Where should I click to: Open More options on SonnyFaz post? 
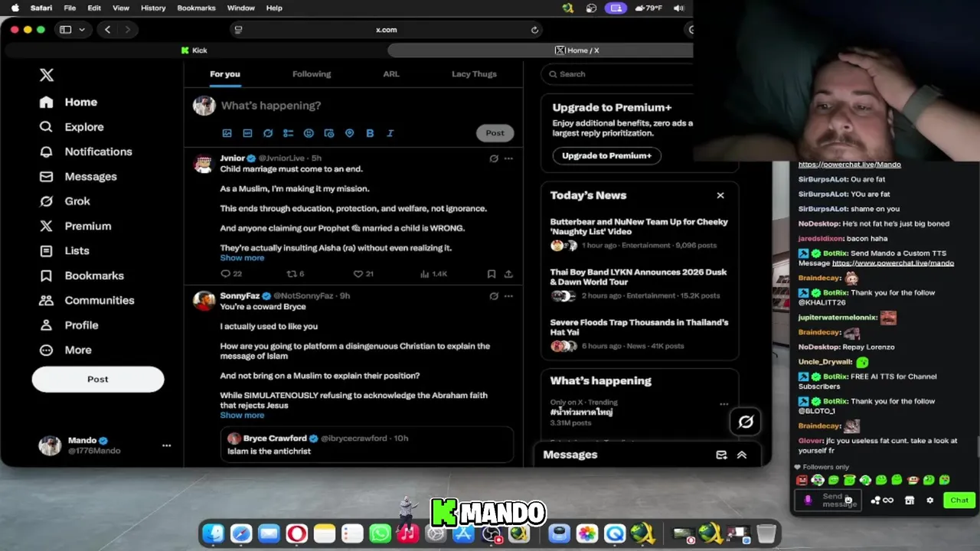[508, 296]
